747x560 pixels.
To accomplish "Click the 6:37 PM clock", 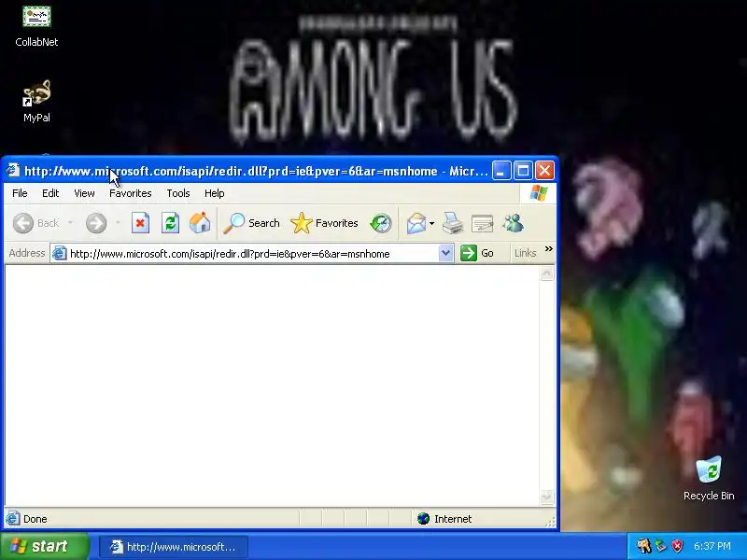I will coord(712,546).
